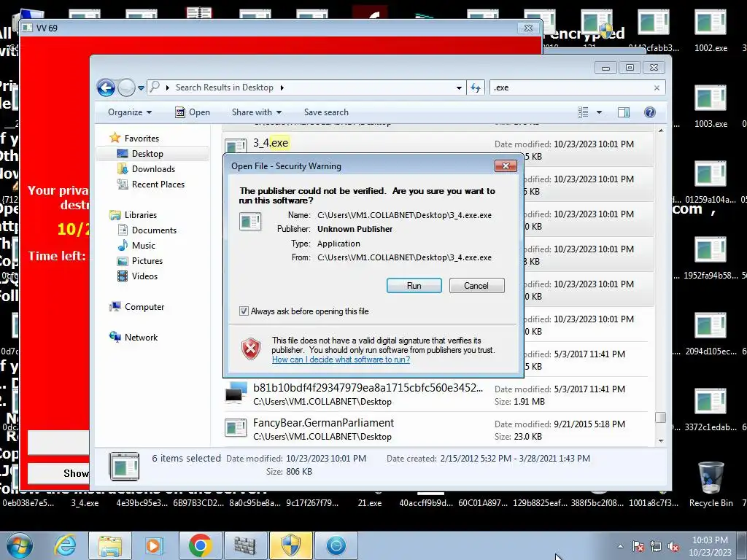747x560 pixels.
Task: Toggle the preview pane icon
Action: [624, 112]
